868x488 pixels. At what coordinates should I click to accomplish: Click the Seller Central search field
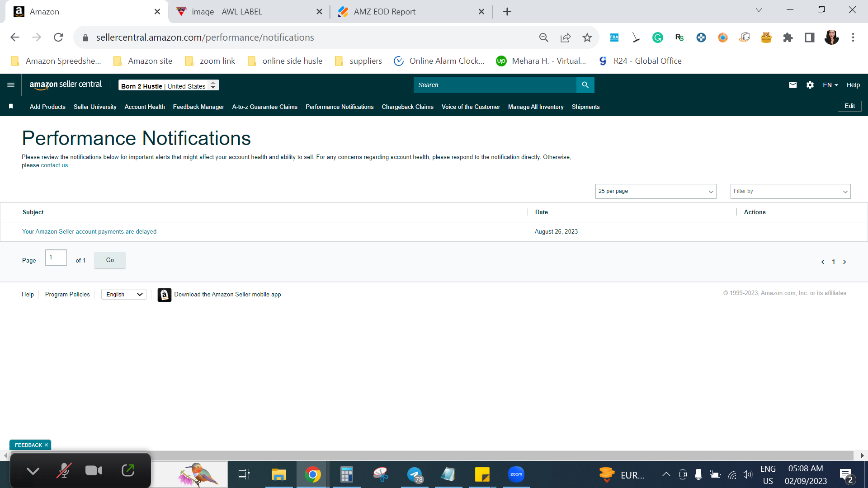point(495,85)
